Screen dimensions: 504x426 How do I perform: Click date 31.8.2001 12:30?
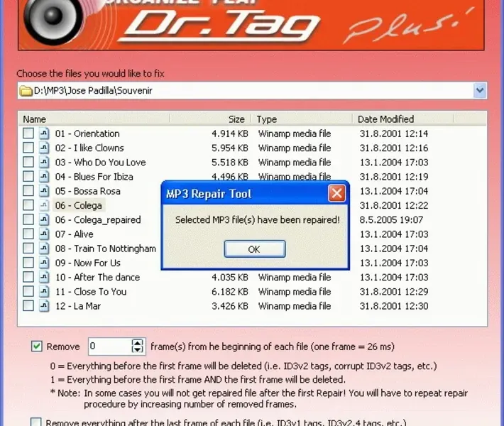(394, 306)
